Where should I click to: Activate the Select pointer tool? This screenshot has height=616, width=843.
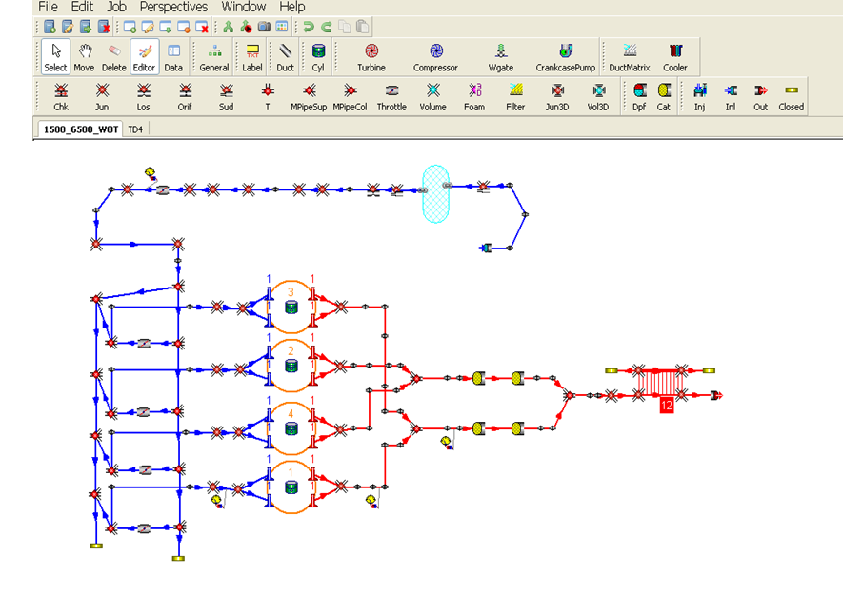click(x=55, y=56)
